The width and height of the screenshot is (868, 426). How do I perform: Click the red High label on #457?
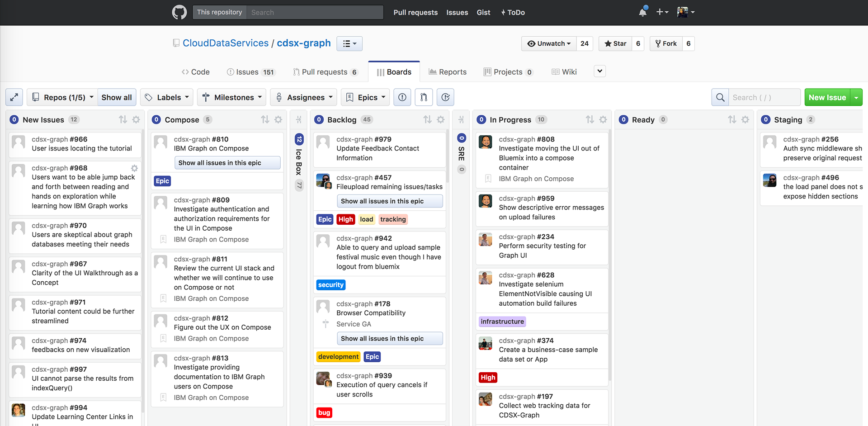pos(346,219)
